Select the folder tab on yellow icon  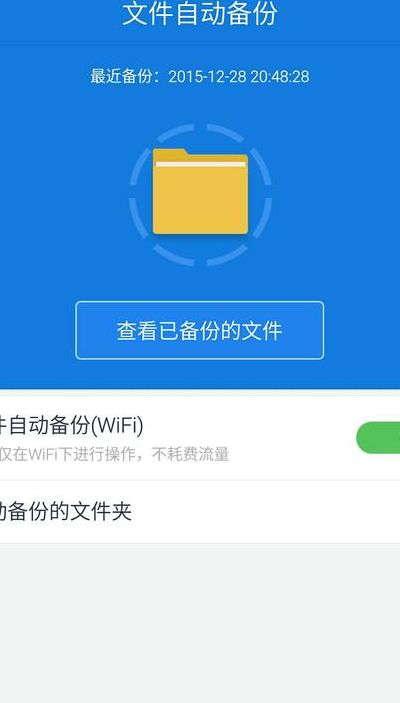170,154
